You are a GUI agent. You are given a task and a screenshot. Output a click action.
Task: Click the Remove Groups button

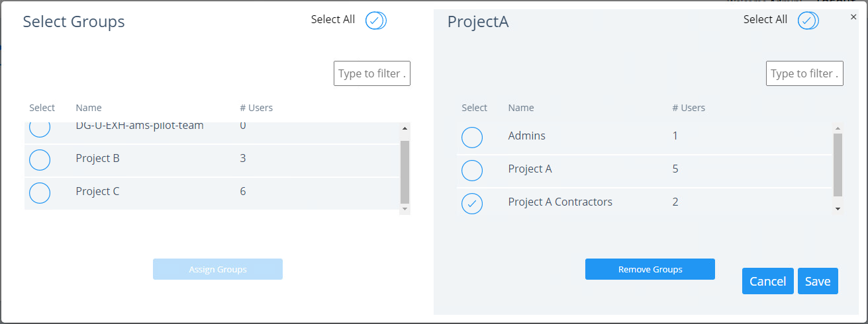point(650,269)
